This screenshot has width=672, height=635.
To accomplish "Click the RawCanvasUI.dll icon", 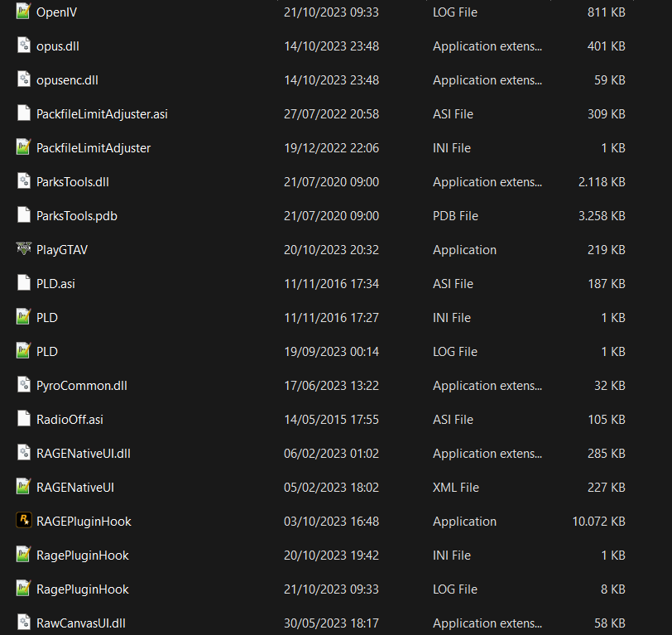I will click(x=23, y=623).
